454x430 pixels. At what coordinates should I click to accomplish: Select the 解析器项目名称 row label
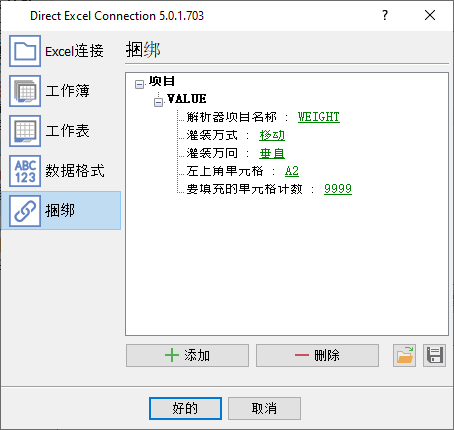(x=231, y=117)
